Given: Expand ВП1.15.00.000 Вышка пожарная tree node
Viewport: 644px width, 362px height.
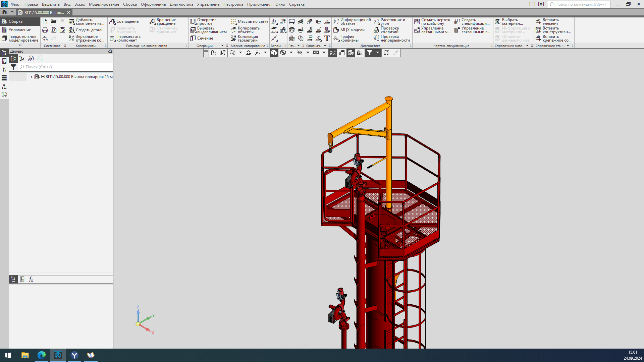Looking at the screenshot, I should (x=32, y=77).
